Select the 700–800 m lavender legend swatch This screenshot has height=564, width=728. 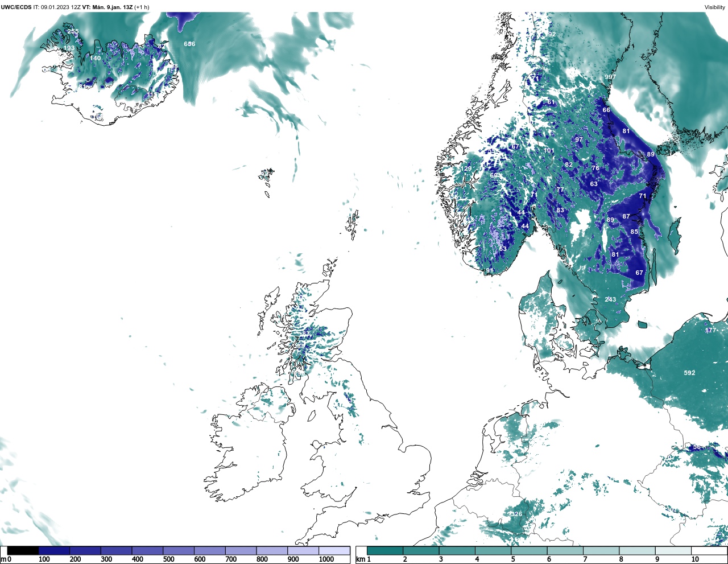[241, 550]
